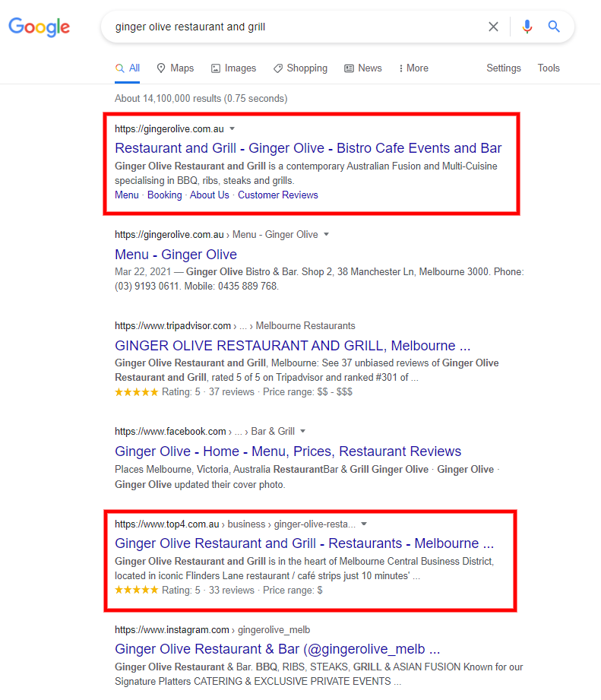Start voice search with microphone icon
The height and width of the screenshot is (700, 601).
(527, 27)
